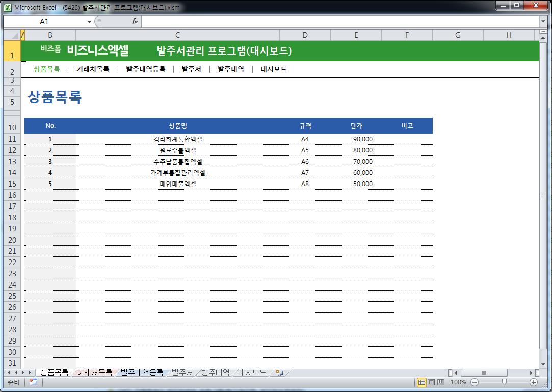Go to previous sheet tab arrow

(15, 372)
